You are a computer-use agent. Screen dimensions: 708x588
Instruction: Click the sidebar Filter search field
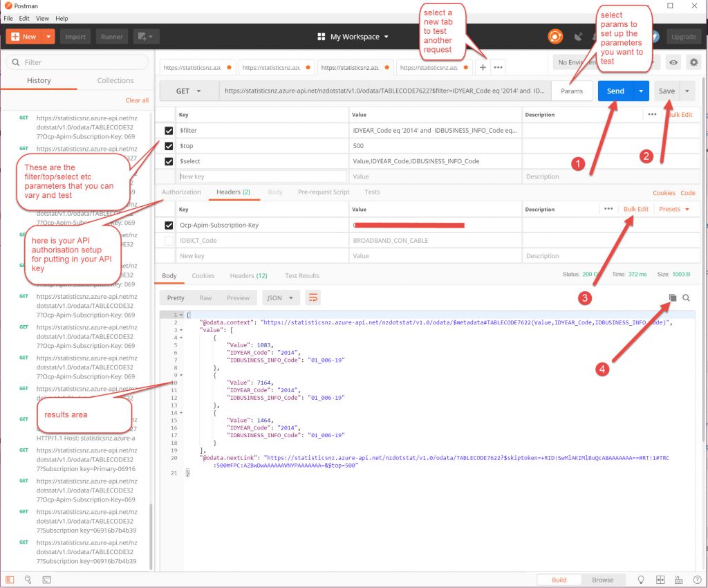click(77, 62)
